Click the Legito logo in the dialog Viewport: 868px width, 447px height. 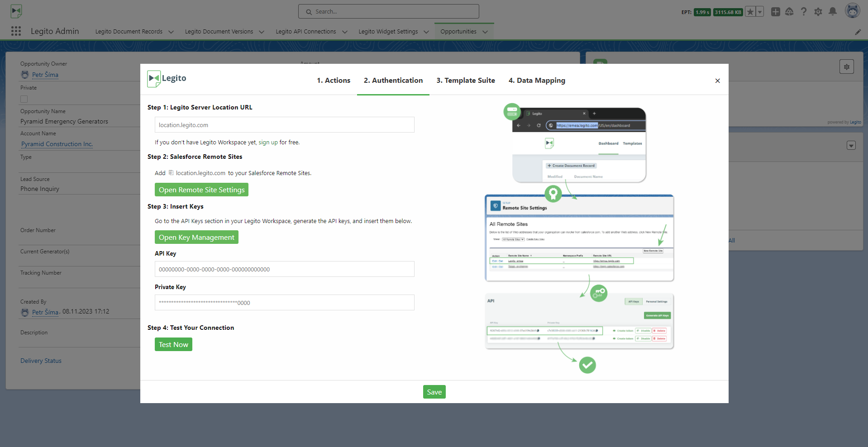click(x=167, y=79)
